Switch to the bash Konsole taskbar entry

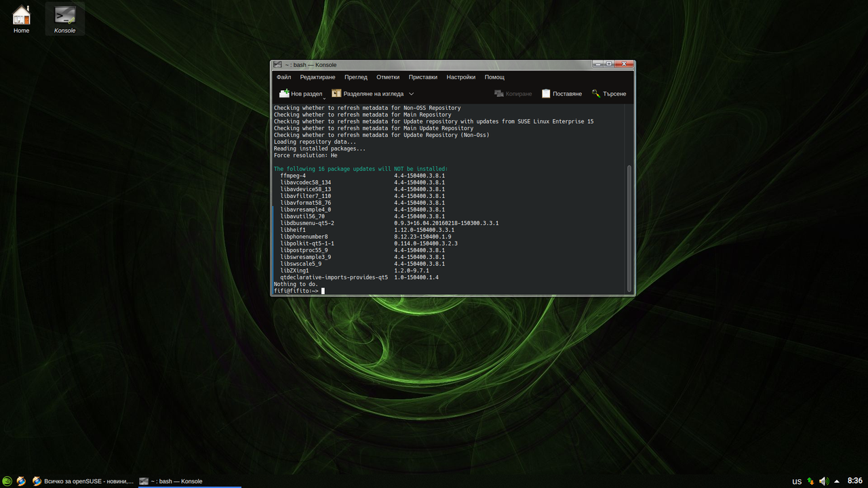[x=189, y=481]
